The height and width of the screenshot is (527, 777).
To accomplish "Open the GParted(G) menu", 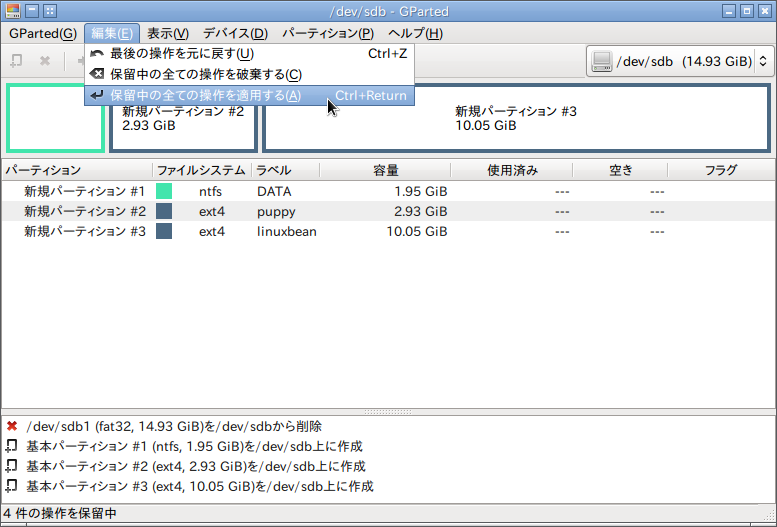I will [x=43, y=33].
